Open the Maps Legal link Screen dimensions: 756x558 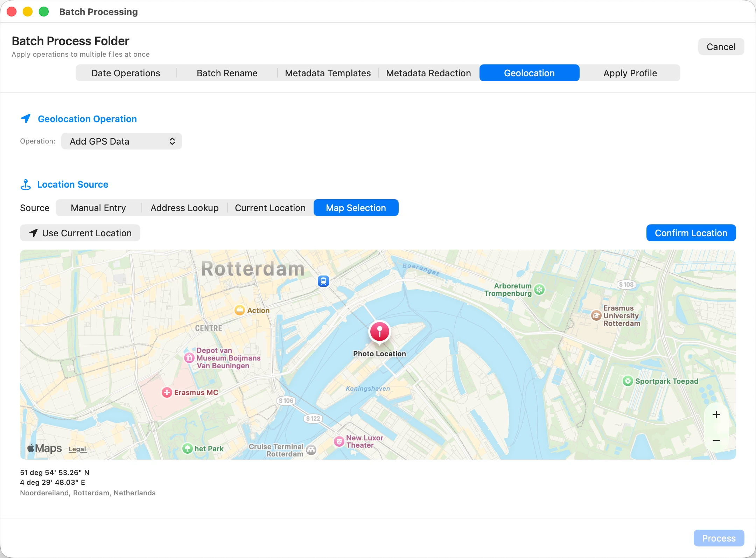[77, 449]
